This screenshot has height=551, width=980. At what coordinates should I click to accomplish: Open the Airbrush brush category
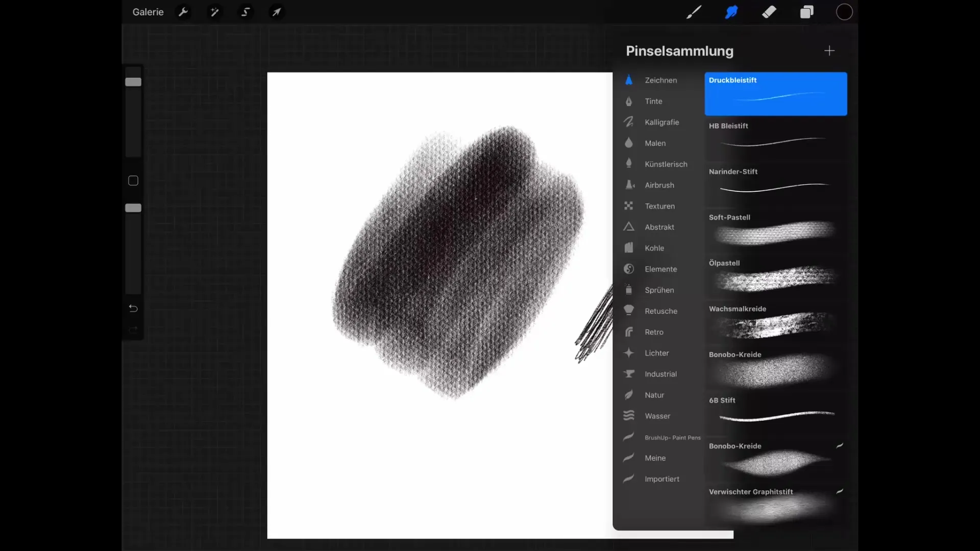click(x=659, y=185)
